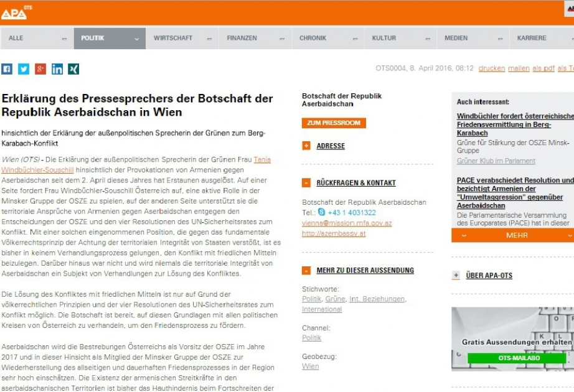The width and height of the screenshot is (574, 392).
Task: Click the vienna@mission.mfa.gov.az email link
Action: tap(347, 223)
